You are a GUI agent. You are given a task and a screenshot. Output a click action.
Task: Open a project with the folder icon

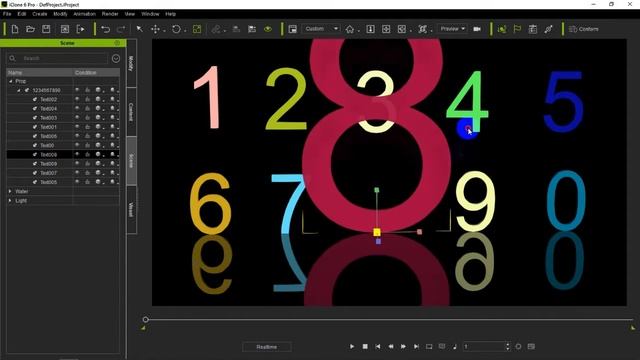[30, 29]
